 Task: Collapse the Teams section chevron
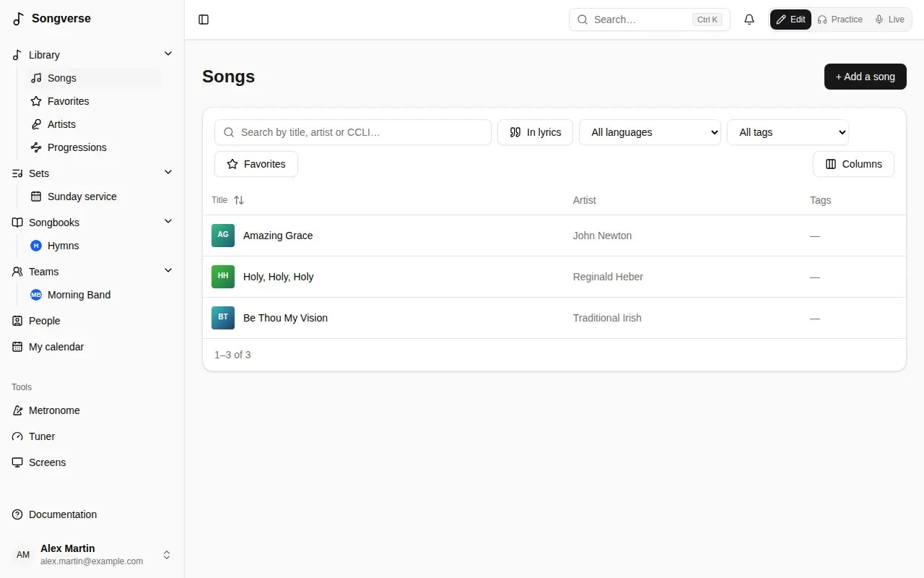point(168,271)
